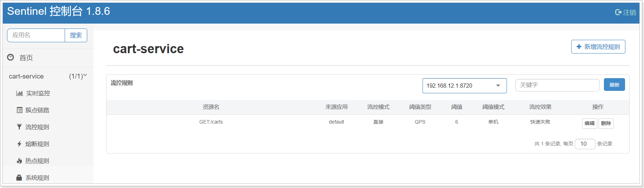Click the 直接 flow mode cell
Screen dimensions: 644x188
coord(378,122)
